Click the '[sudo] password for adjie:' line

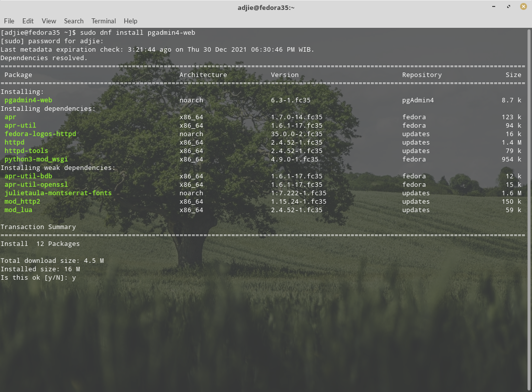[52, 41]
